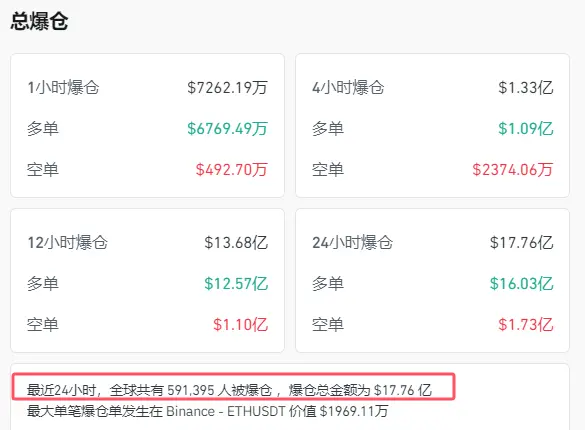Screen dimensions: 585x430
Task: Click the green $1.09亿 long value
Action: click(526, 129)
